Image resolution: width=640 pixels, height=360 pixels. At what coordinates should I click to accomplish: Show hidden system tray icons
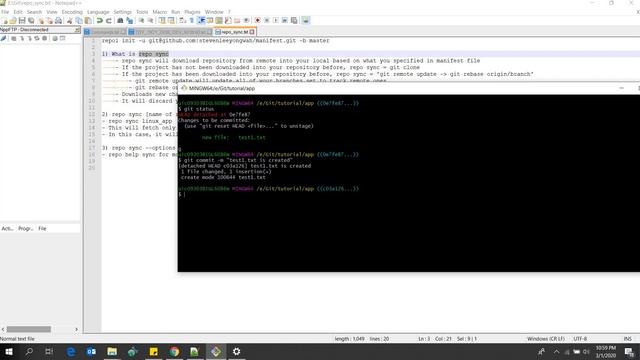(556, 351)
